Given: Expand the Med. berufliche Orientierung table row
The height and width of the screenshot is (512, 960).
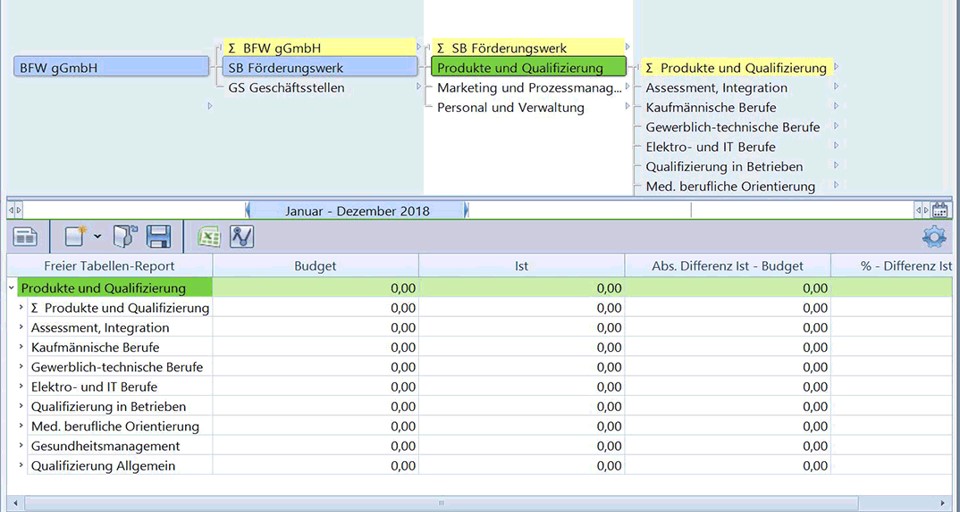Looking at the screenshot, I should click(21, 426).
